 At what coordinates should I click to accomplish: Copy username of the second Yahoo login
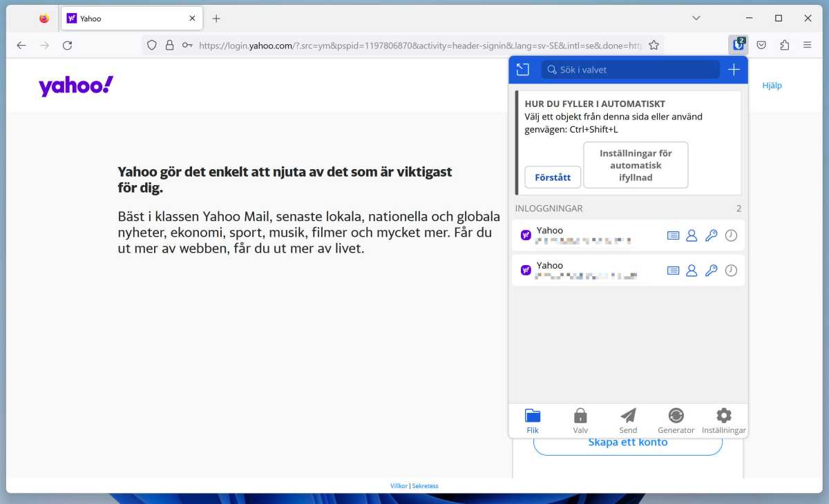point(692,271)
